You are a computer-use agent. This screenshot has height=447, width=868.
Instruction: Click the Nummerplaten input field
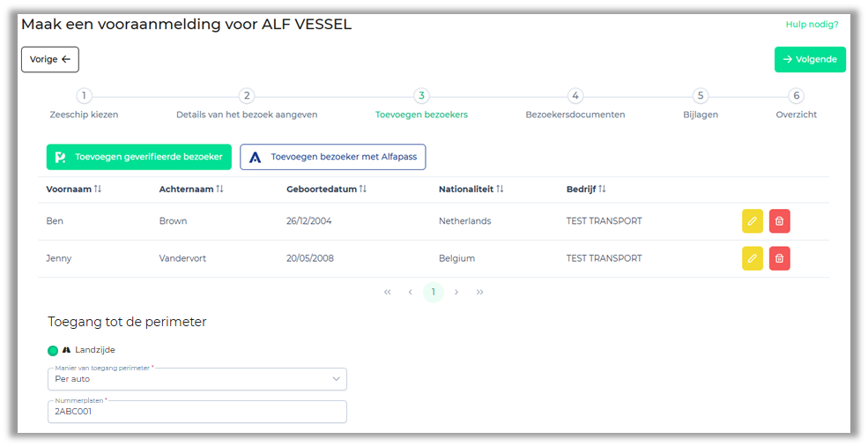tap(197, 412)
